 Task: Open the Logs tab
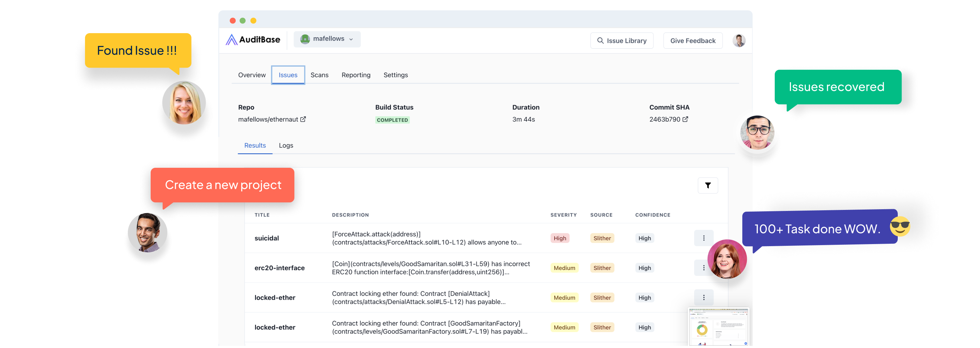[286, 145]
